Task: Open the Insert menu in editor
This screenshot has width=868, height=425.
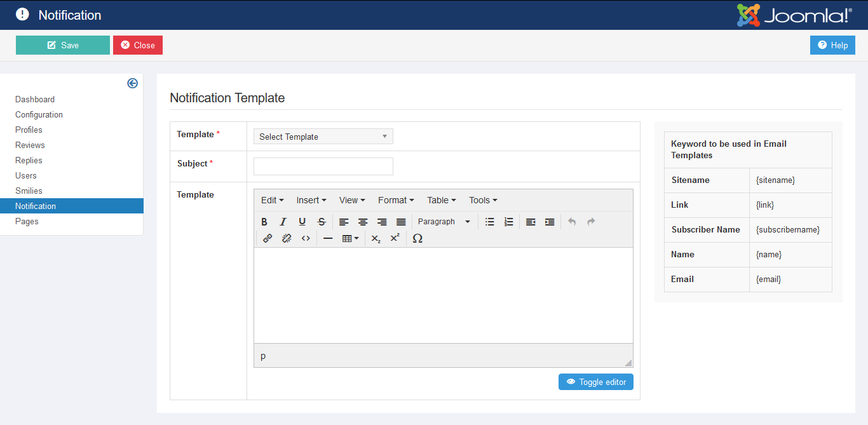Action: 311,200
